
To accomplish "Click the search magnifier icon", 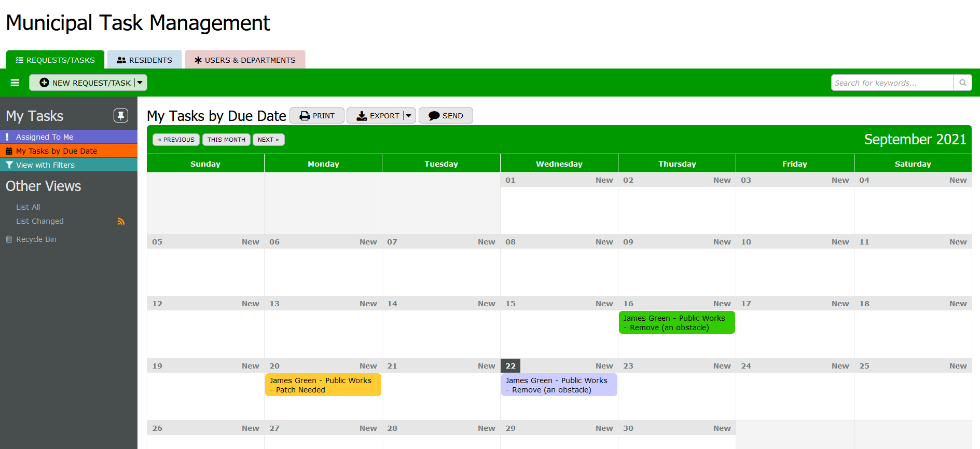I will [x=962, y=83].
